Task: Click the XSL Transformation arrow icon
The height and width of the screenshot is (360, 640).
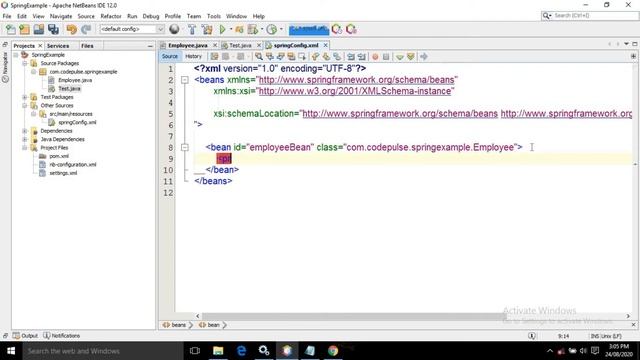Action: pos(424,57)
